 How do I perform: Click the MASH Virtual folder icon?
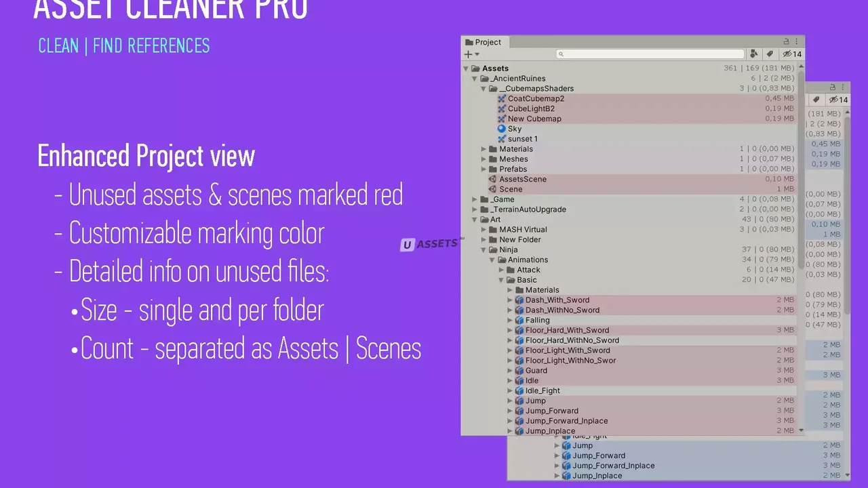pos(493,229)
